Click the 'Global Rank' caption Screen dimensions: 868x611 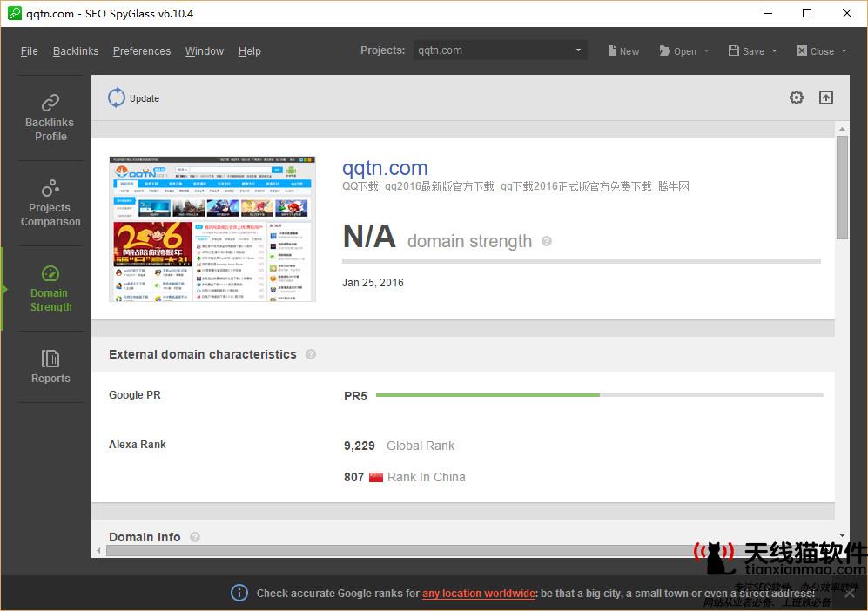pos(421,446)
